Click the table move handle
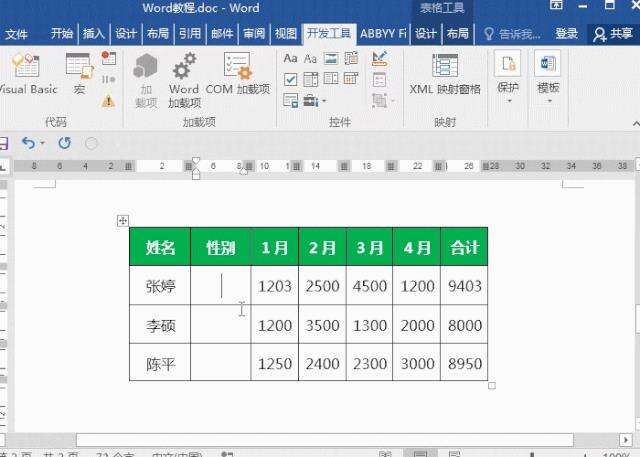 (123, 221)
